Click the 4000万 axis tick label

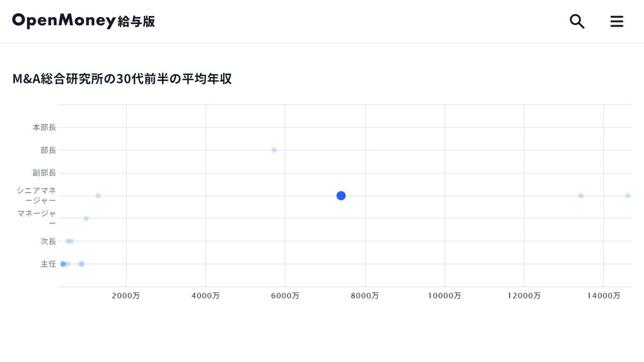pos(206,295)
